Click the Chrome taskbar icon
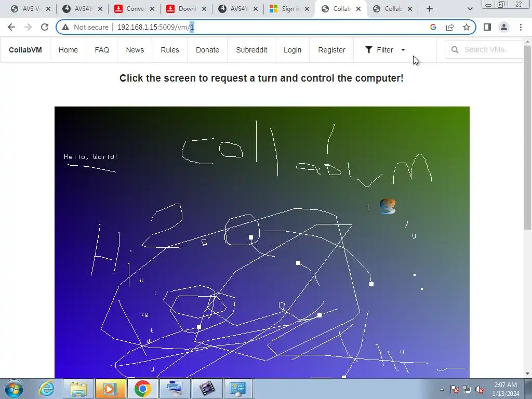The height and width of the screenshot is (399, 532). 142,389
